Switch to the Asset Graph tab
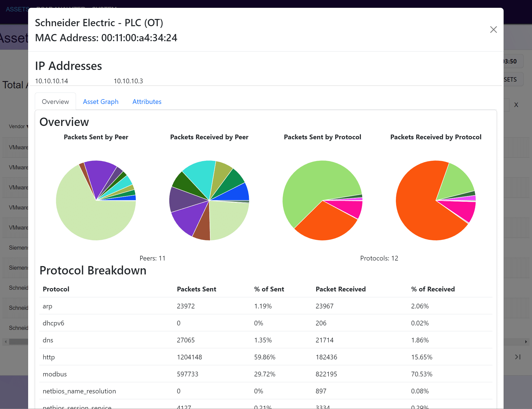This screenshot has width=532, height=409. 100,102
